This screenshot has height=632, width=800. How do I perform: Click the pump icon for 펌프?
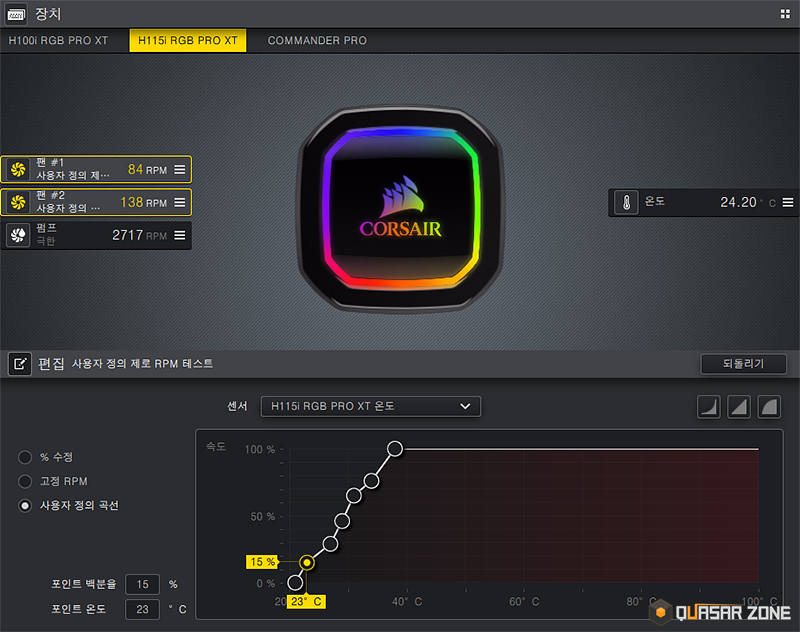click(18, 235)
